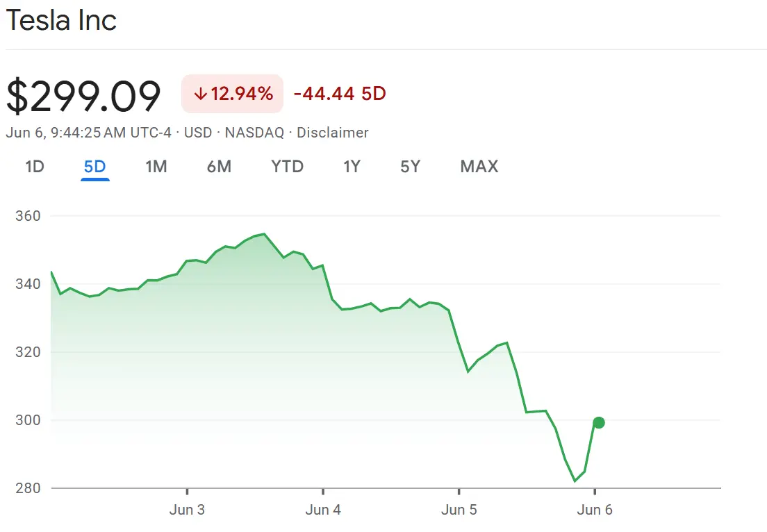
Task: Click the -44.44 5D change text
Action: [x=339, y=94]
